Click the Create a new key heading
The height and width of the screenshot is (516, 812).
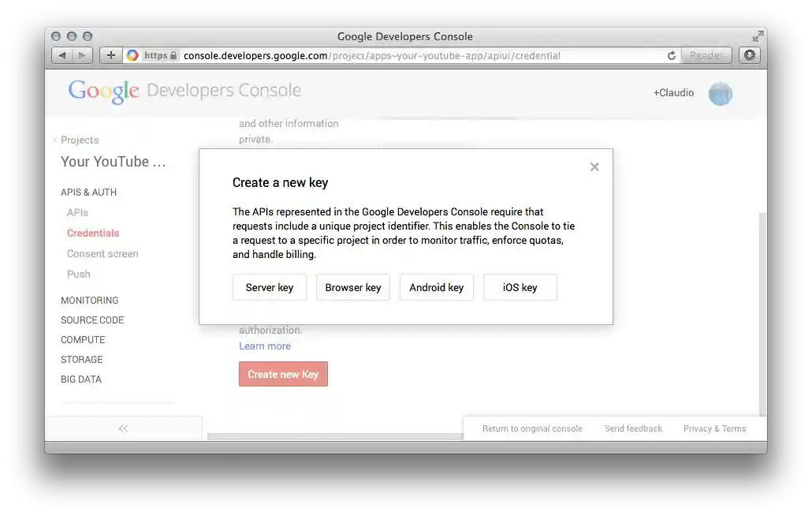click(280, 182)
